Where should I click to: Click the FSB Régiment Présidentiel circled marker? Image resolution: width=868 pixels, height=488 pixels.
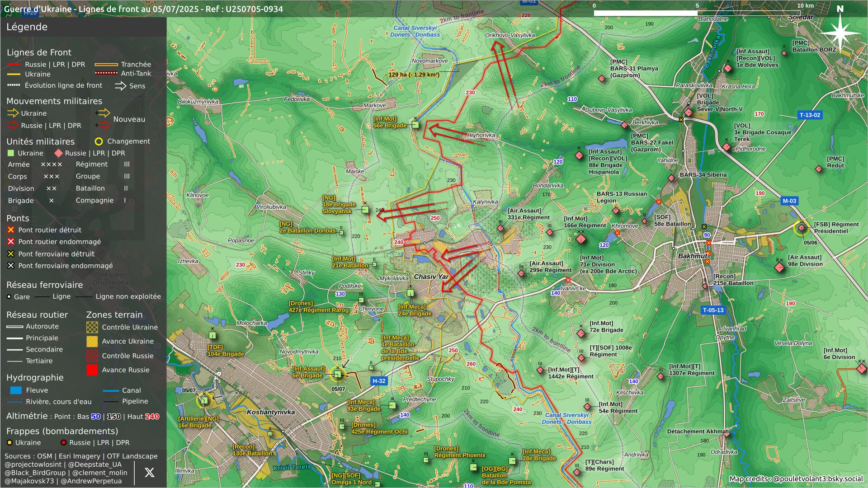coord(802,228)
